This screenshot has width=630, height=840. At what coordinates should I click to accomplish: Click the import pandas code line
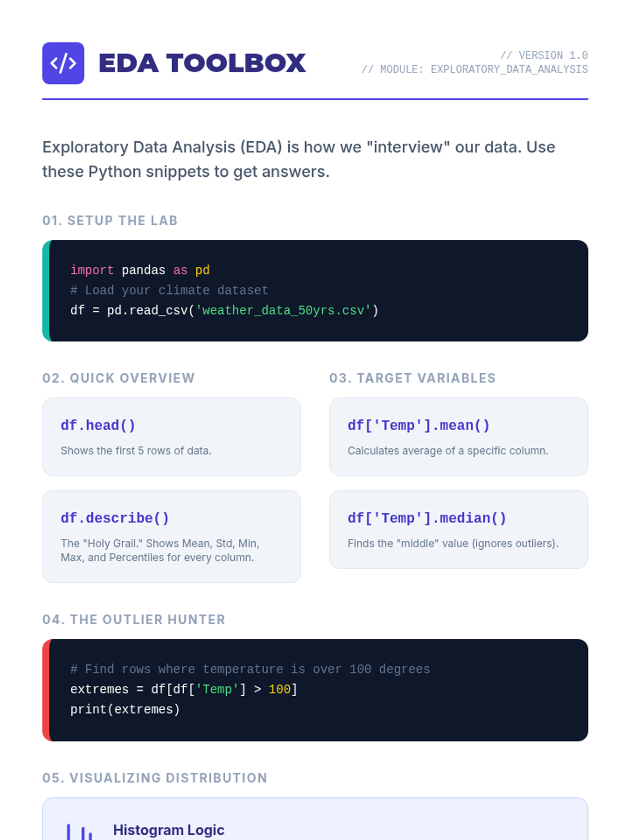(x=140, y=270)
